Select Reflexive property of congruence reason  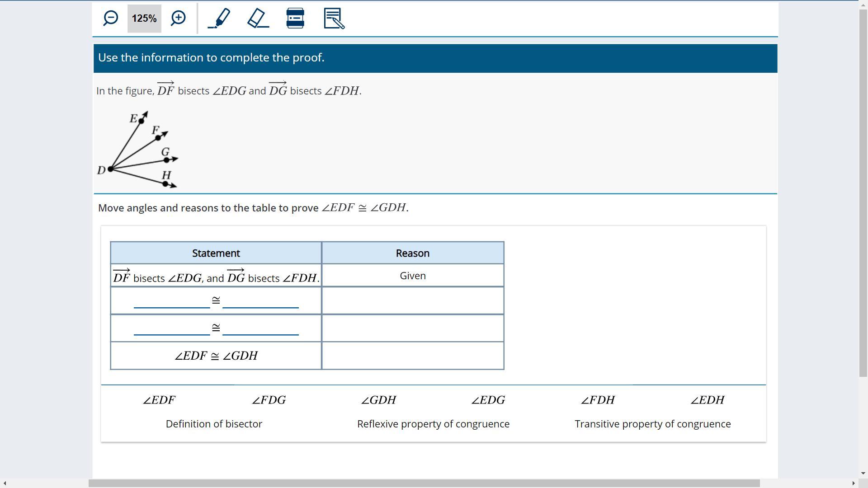click(x=433, y=424)
